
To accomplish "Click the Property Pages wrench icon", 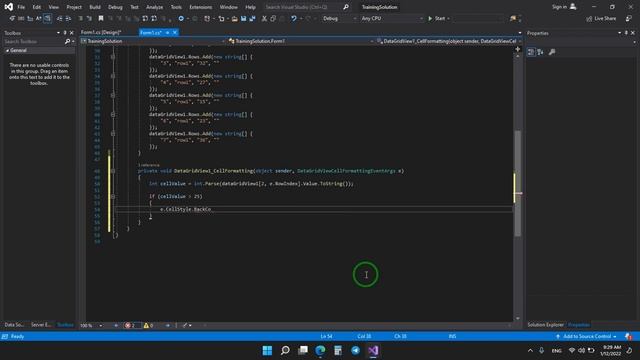I will tap(552, 52).
